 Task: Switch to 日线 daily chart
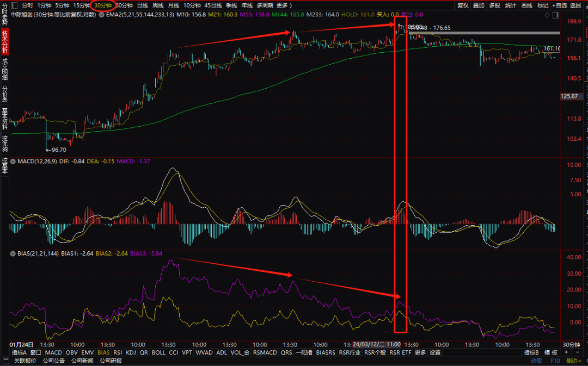point(143,5)
